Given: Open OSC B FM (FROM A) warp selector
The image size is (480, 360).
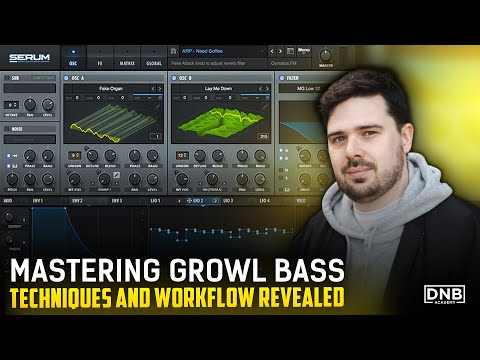Looking at the screenshot, I should point(212,190).
